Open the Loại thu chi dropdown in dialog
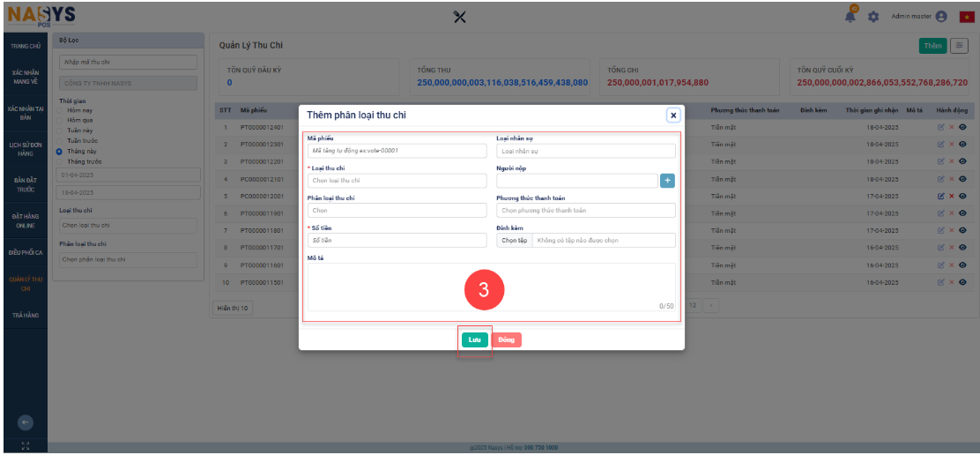Screen dimensions: 980x455 point(397,181)
